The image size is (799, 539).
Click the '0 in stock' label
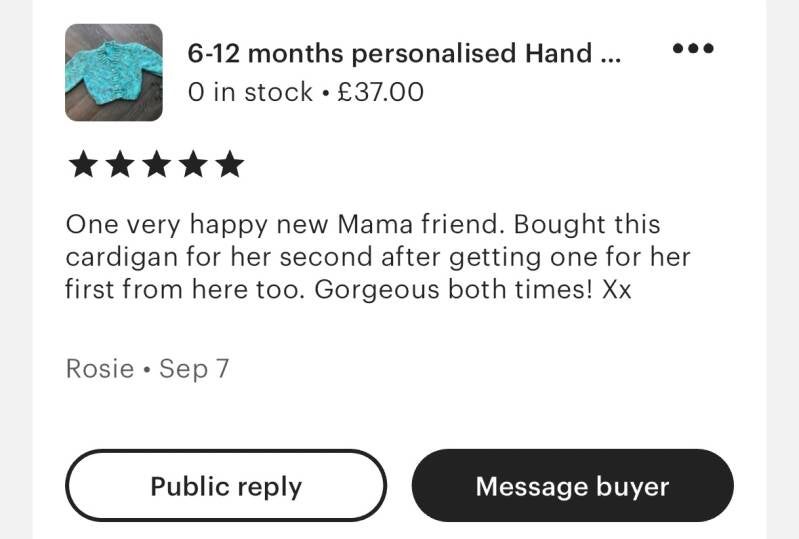coord(250,92)
